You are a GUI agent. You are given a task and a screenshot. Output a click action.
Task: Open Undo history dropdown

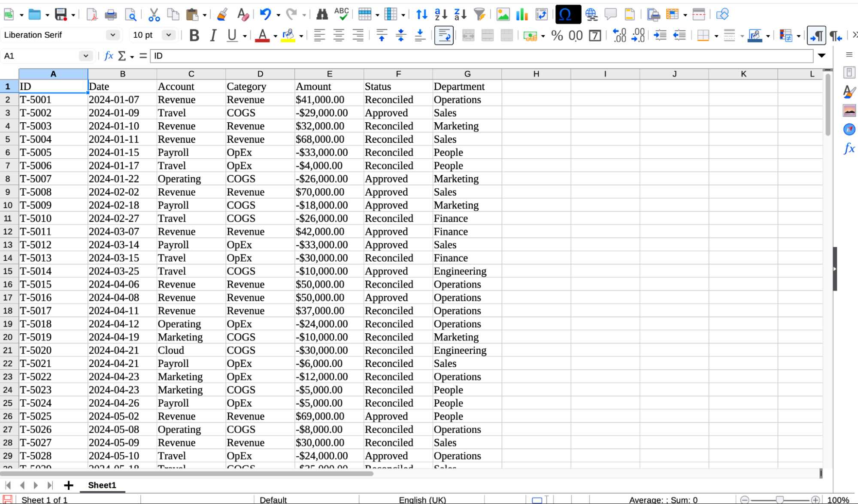click(x=278, y=15)
